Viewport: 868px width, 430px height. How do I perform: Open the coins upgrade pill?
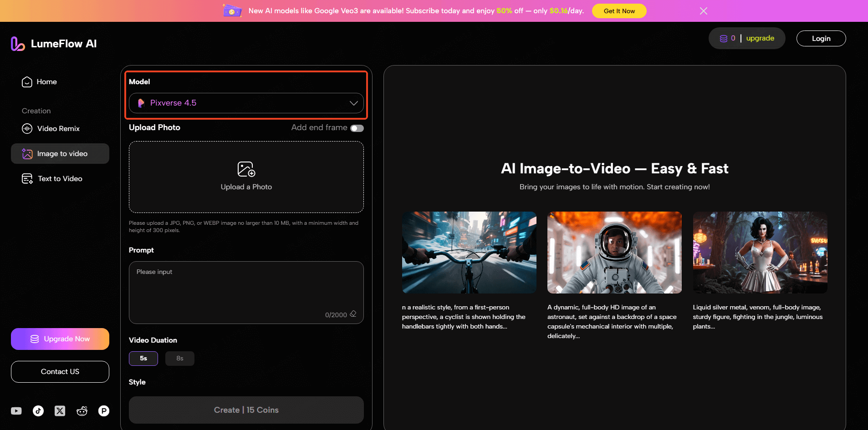pos(746,38)
